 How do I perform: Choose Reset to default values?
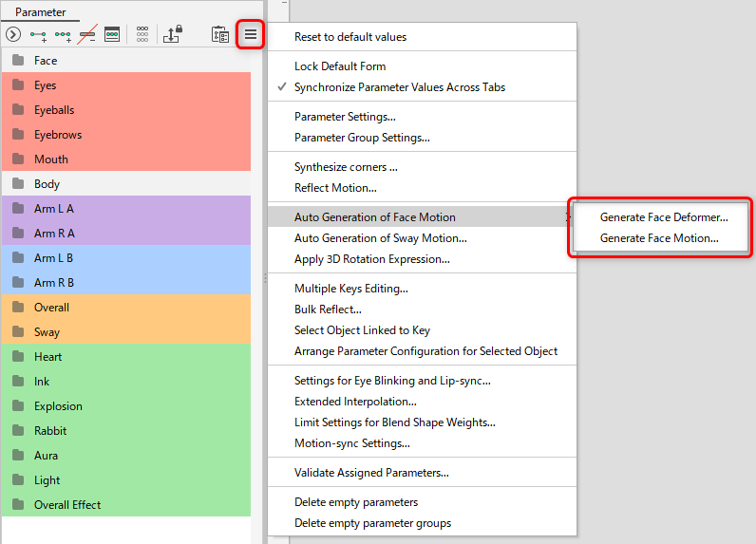coord(422,37)
